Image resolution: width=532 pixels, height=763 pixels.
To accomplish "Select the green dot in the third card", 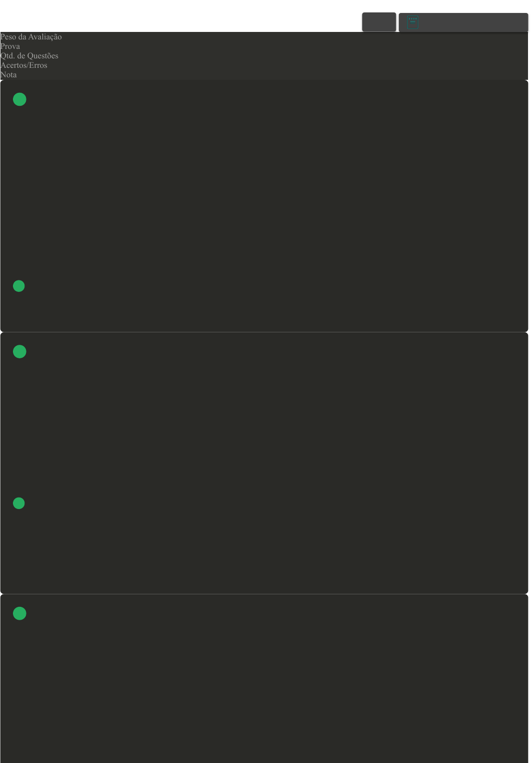I will point(19,613).
